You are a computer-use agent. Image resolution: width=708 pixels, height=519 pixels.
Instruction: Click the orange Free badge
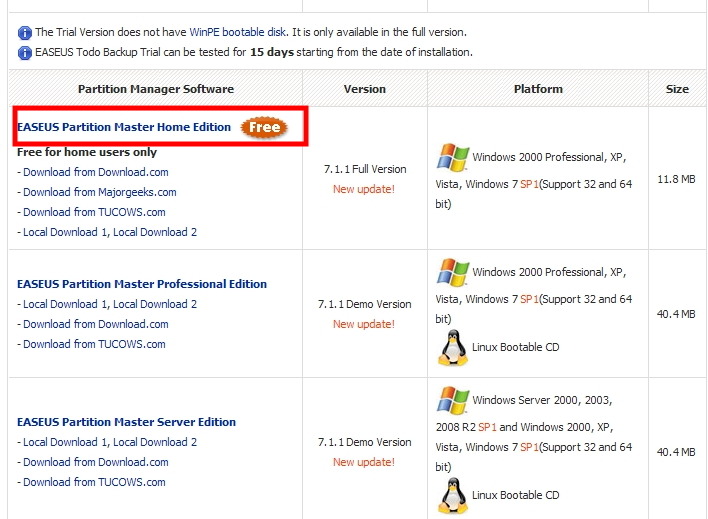[x=263, y=127]
